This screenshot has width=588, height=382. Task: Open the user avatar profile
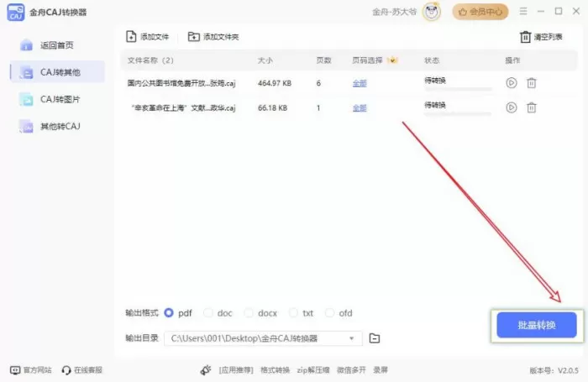pyautogui.click(x=432, y=12)
